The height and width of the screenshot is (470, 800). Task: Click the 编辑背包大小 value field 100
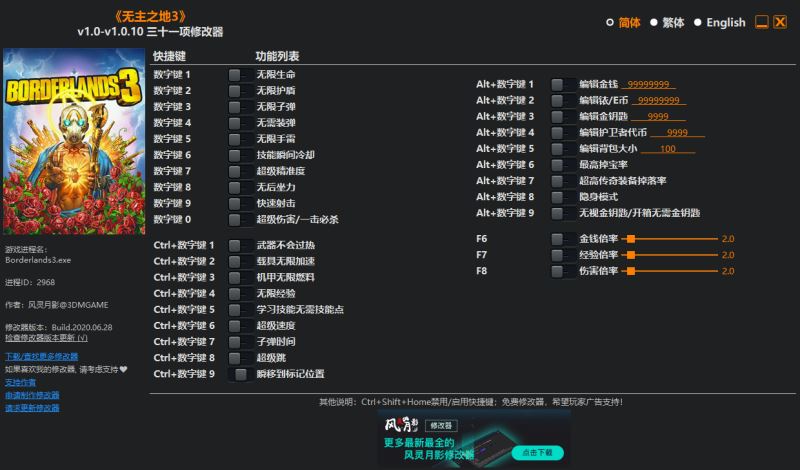[668, 149]
